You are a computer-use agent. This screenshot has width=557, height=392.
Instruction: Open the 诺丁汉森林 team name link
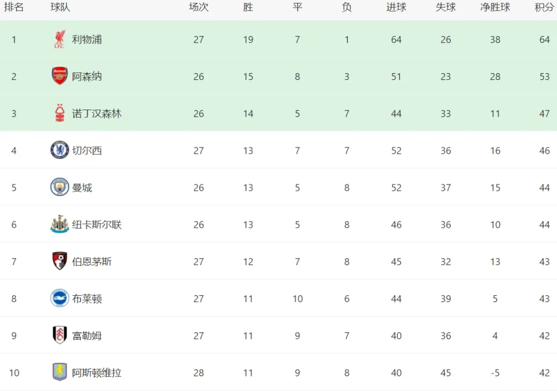(x=97, y=114)
